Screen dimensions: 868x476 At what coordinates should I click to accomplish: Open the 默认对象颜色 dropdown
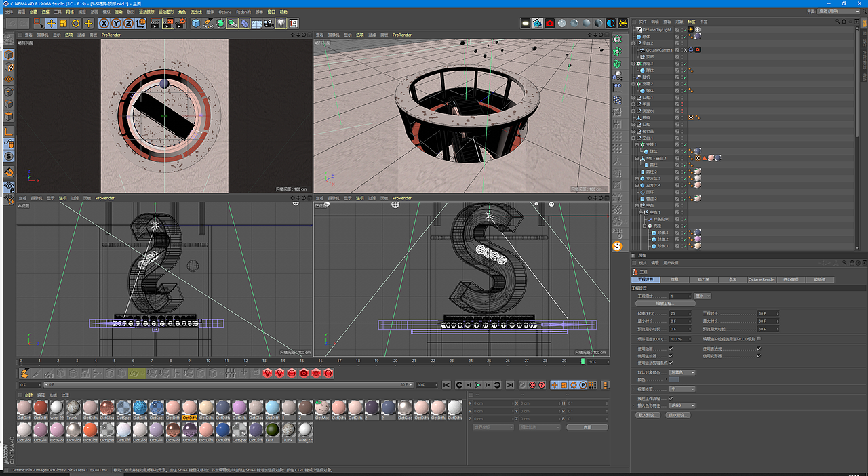682,372
